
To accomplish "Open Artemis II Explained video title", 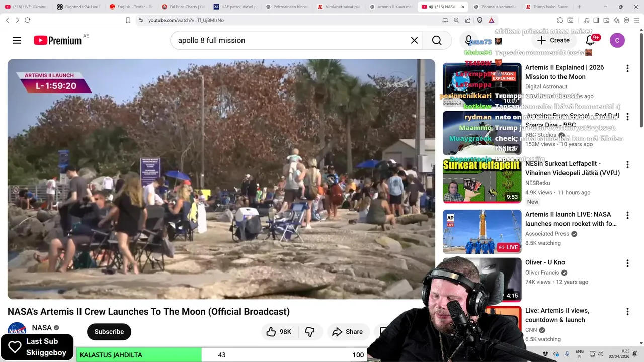I will coord(565,72).
